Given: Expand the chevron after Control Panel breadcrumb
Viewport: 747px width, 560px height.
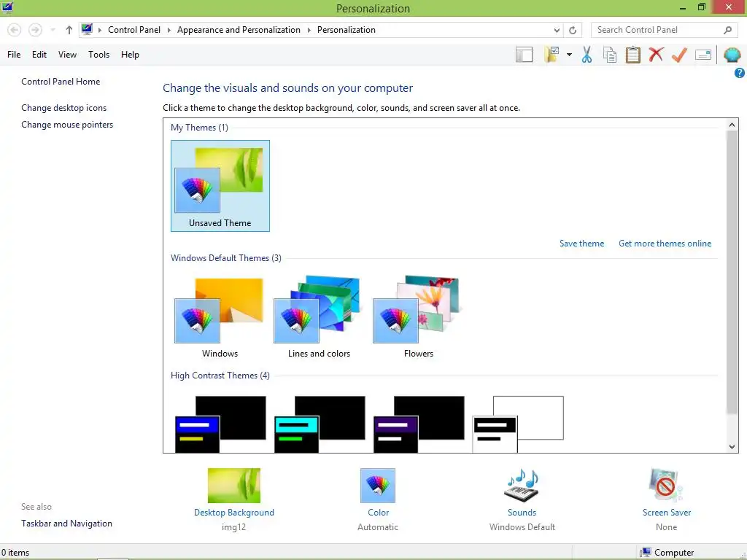Looking at the screenshot, I should click(x=169, y=30).
